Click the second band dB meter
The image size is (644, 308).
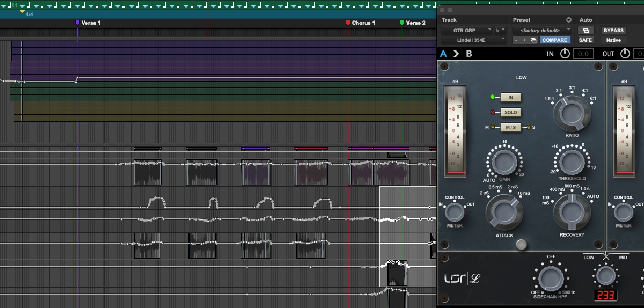click(x=624, y=130)
